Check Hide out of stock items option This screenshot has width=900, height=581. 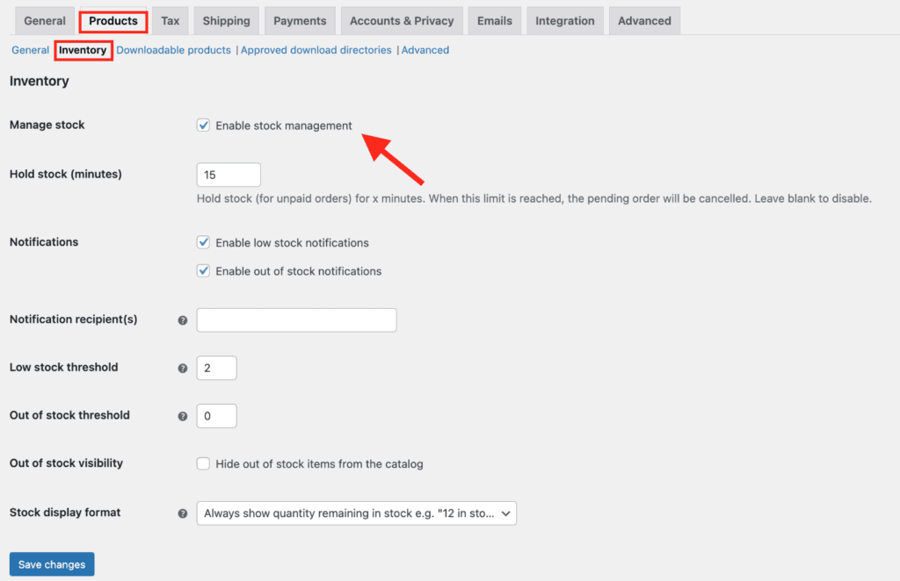tap(204, 464)
